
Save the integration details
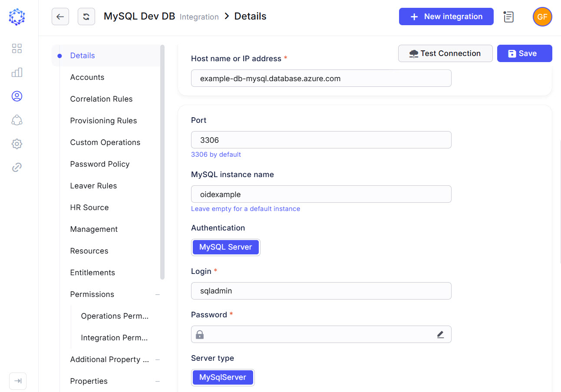tap(525, 53)
